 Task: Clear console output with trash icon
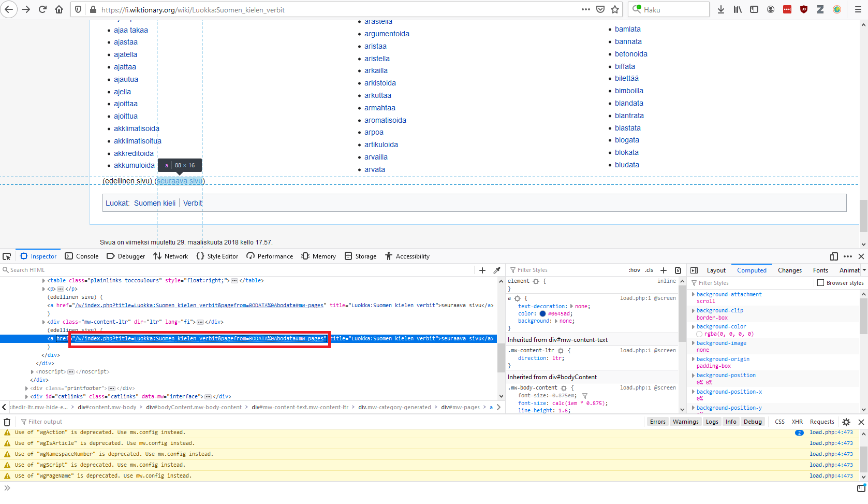pyautogui.click(x=7, y=422)
